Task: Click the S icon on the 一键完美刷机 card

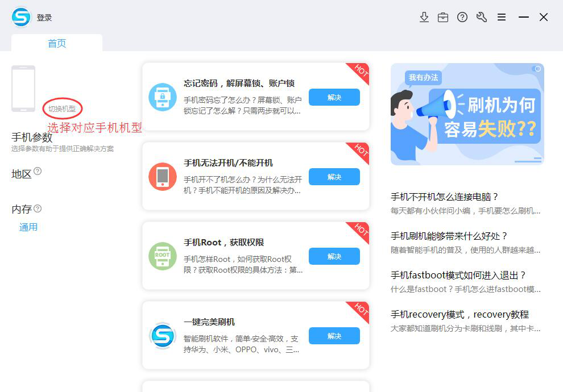Action: click(x=163, y=335)
